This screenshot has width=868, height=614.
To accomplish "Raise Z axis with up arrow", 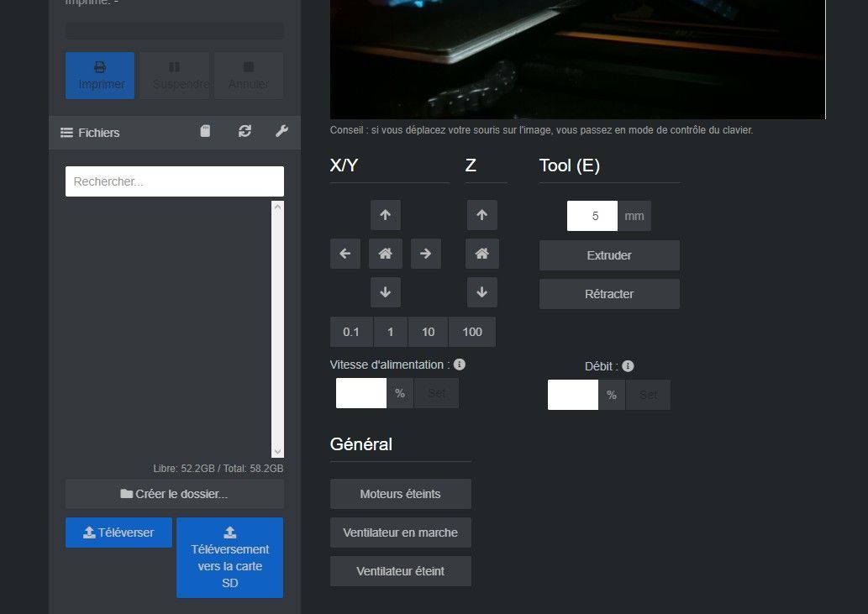I will [x=482, y=215].
